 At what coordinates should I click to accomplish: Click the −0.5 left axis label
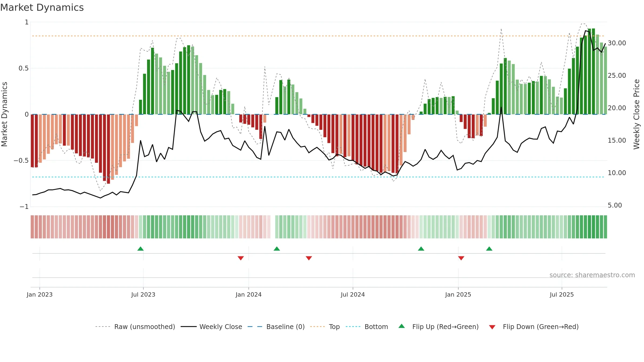[21, 161]
